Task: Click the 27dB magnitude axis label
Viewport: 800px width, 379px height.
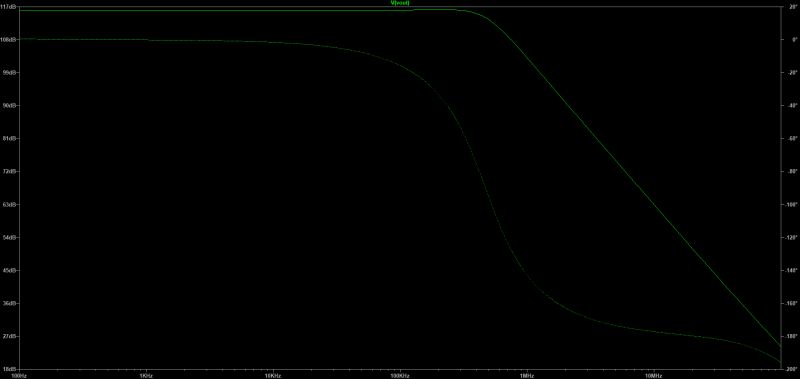Action: tap(10, 336)
